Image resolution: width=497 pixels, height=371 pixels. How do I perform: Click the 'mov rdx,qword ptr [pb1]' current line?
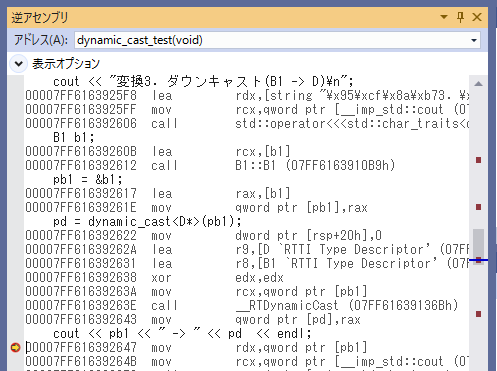click(196, 348)
